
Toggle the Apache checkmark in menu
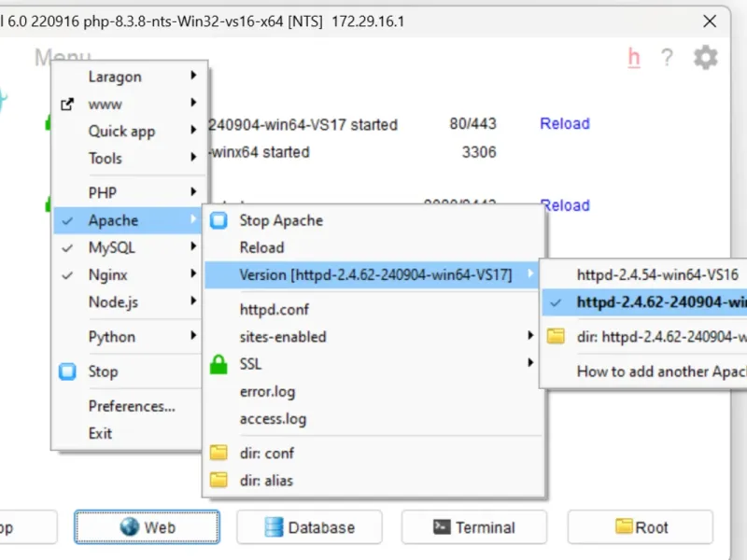(67, 221)
